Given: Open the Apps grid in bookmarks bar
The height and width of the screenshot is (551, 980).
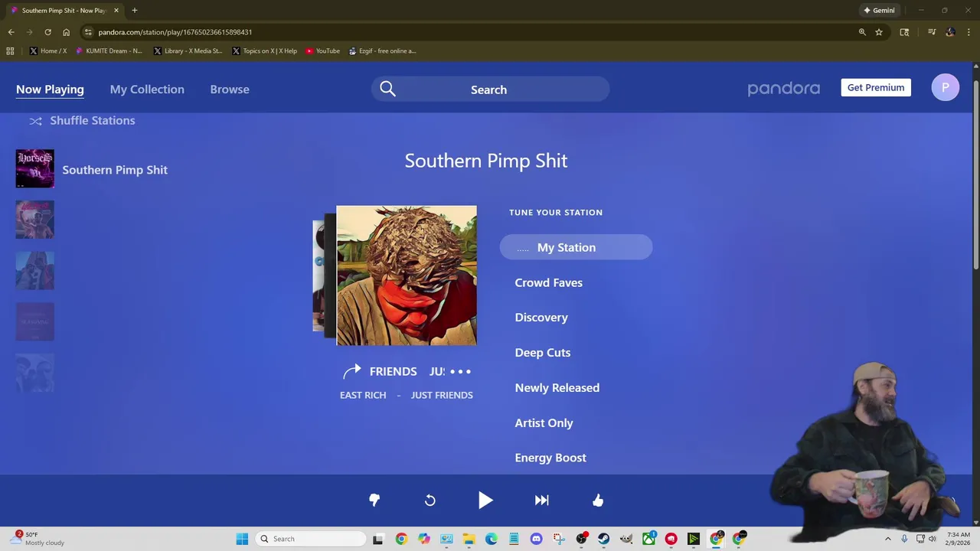Looking at the screenshot, I should (x=10, y=51).
